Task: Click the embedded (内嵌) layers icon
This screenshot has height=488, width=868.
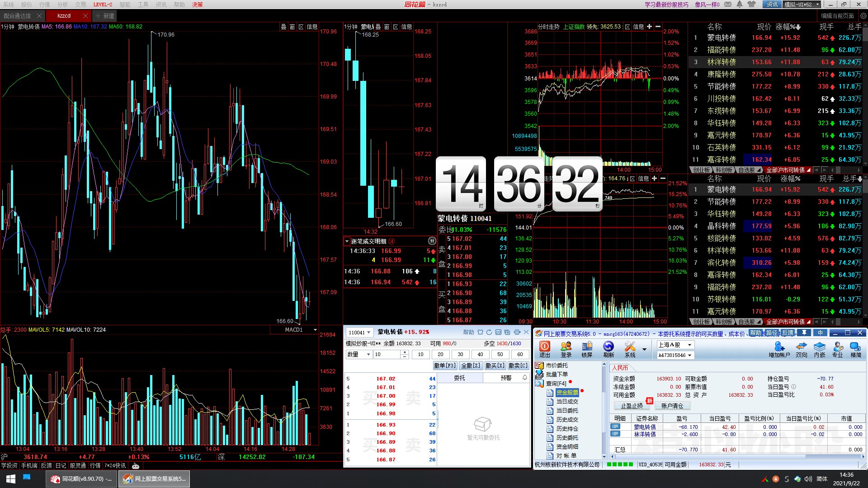Action: pyautogui.click(x=820, y=349)
